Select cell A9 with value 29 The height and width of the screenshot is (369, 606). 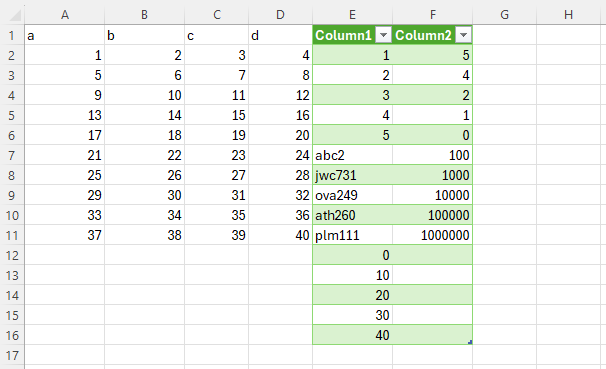pyautogui.click(x=65, y=195)
